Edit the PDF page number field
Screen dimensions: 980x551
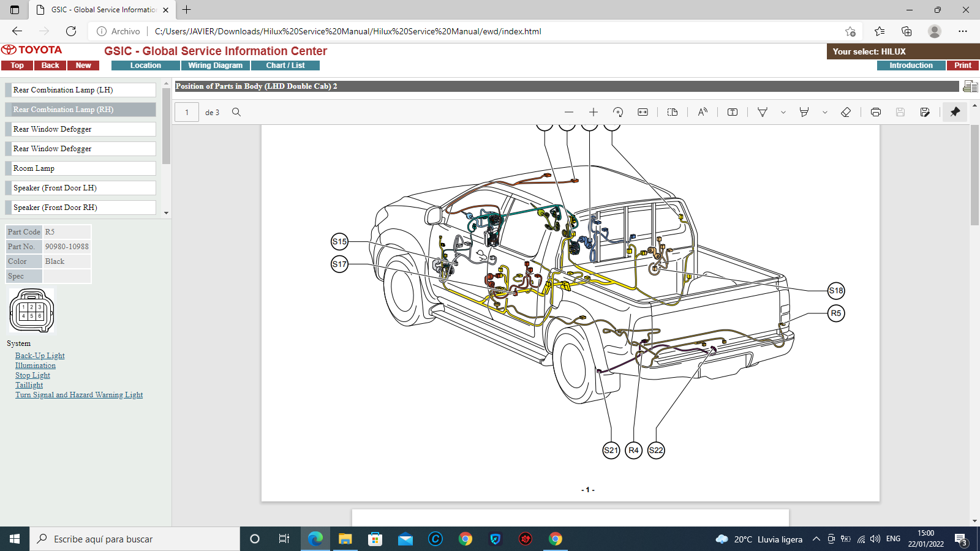(x=187, y=112)
